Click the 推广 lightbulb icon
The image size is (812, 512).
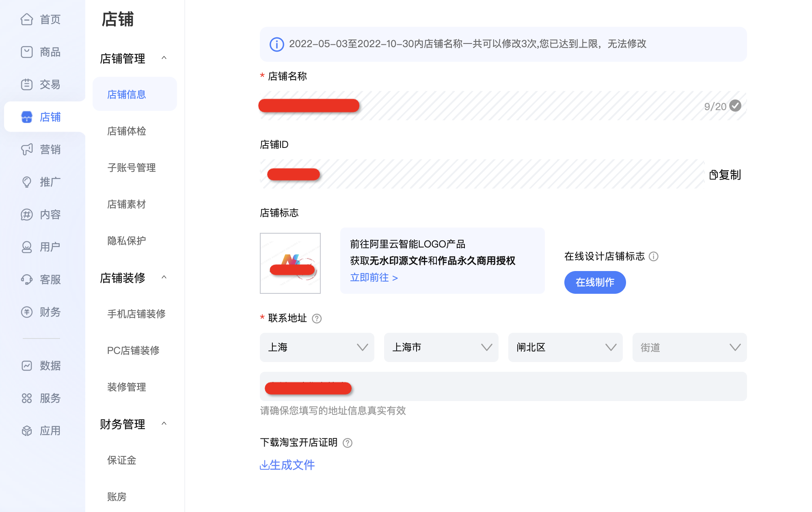pos(27,182)
